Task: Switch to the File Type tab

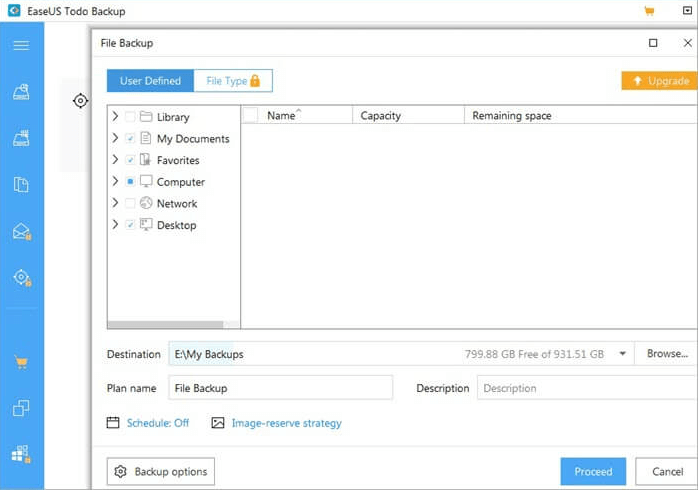Action: (232, 81)
